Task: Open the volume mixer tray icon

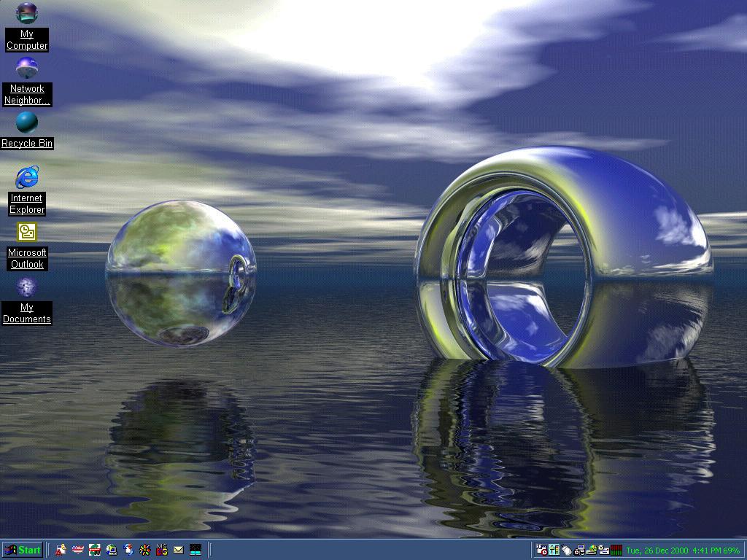Action: pos(554,550)
